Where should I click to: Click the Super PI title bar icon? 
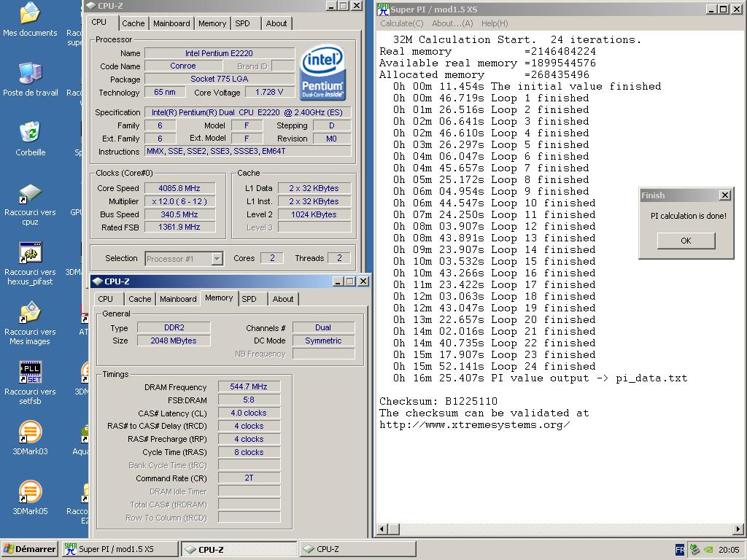pos(382,9)
